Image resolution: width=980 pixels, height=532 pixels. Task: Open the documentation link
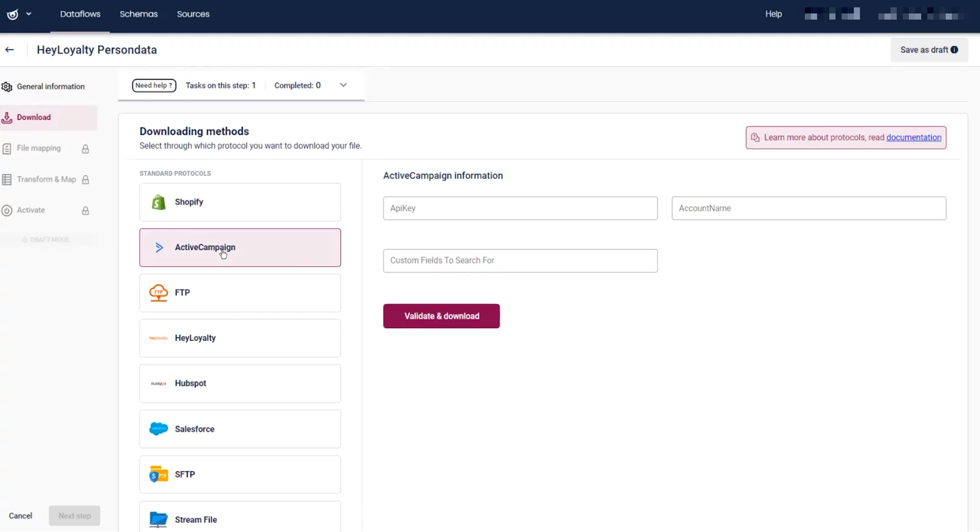(x=913, y=137)
